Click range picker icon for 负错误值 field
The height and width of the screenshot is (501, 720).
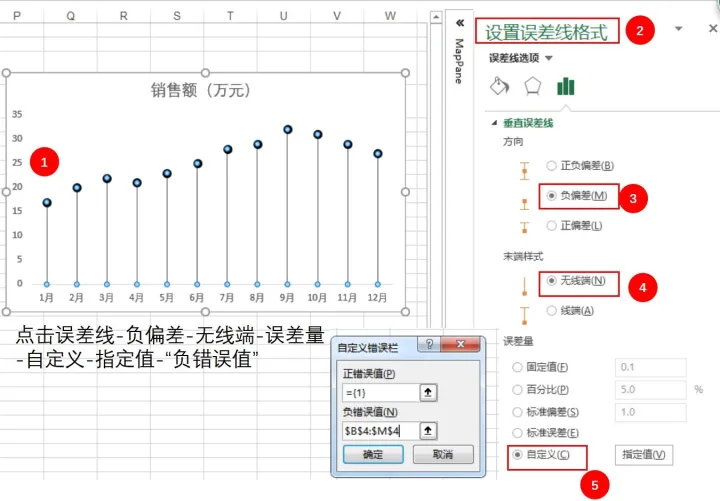point(428,430)
